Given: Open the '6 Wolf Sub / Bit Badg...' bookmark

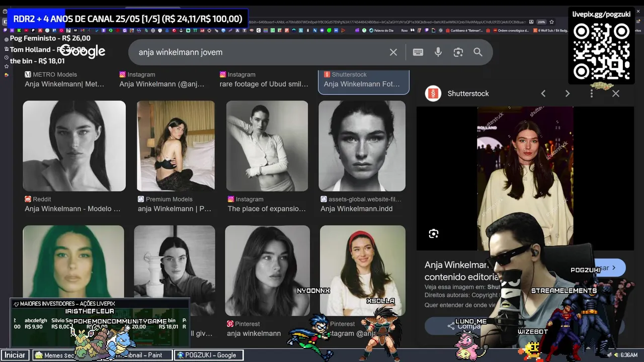Looking at the screenshot, I should [551, 30].
